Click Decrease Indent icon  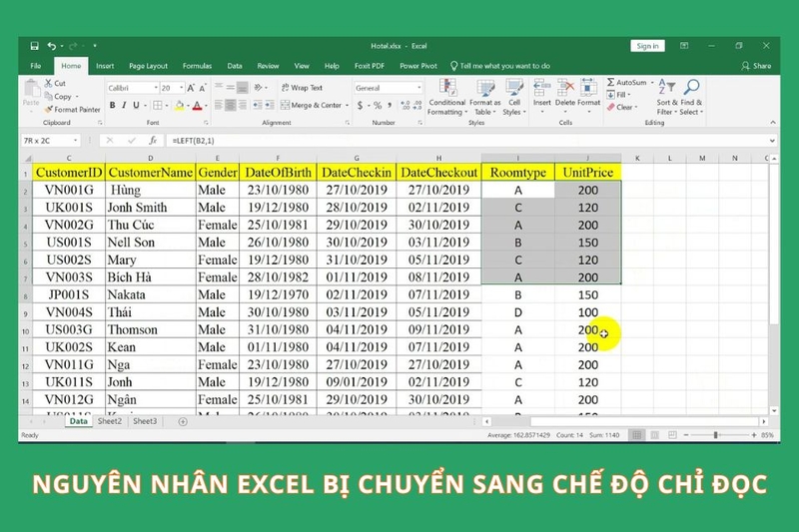click(258, 106)
